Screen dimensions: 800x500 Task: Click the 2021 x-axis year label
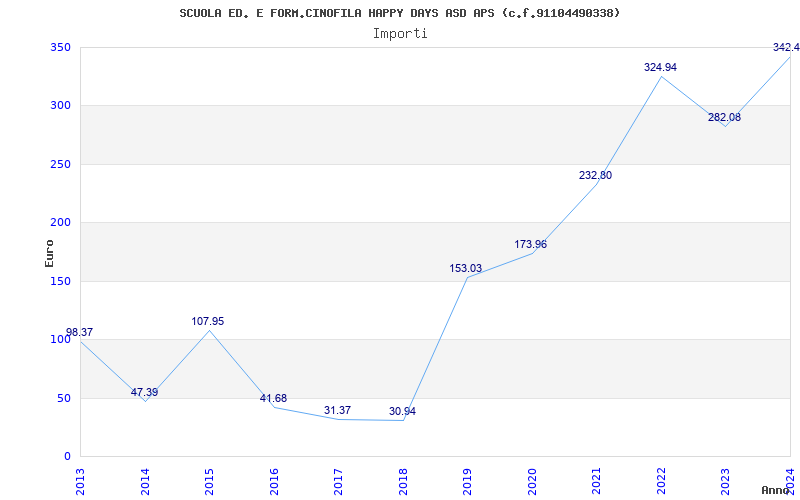pos(597,481)
